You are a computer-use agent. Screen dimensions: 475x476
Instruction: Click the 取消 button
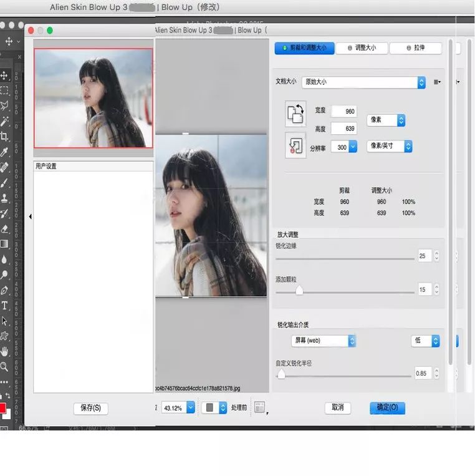tap(338, 408)
